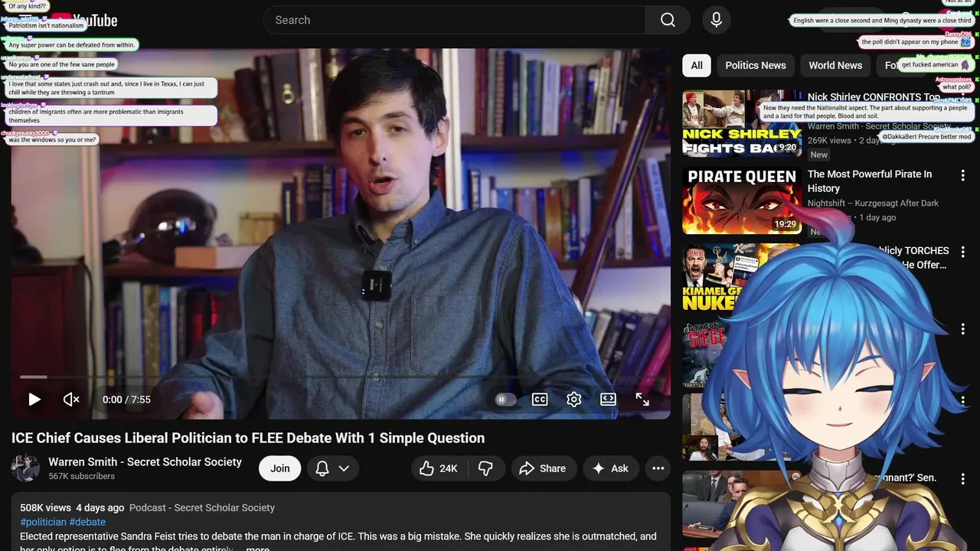Like the video with 24K likes

pos(439,468)
